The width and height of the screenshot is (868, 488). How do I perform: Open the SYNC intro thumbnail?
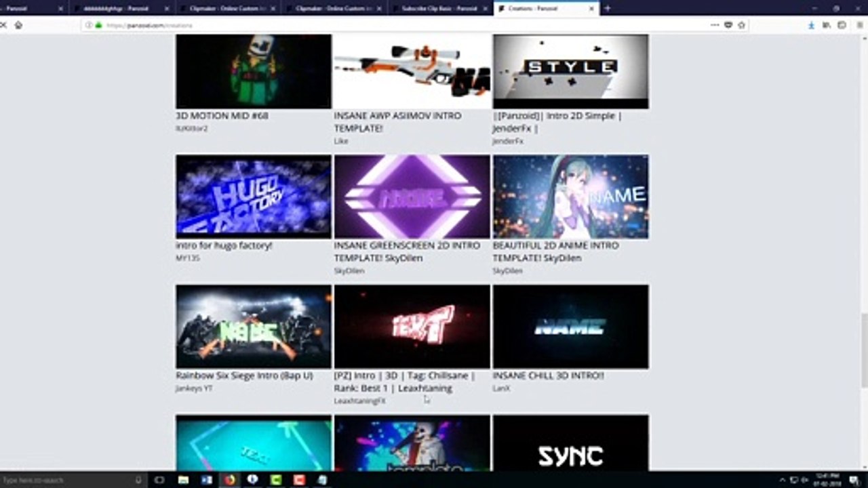pyautogui.click(x=570, y=443)
